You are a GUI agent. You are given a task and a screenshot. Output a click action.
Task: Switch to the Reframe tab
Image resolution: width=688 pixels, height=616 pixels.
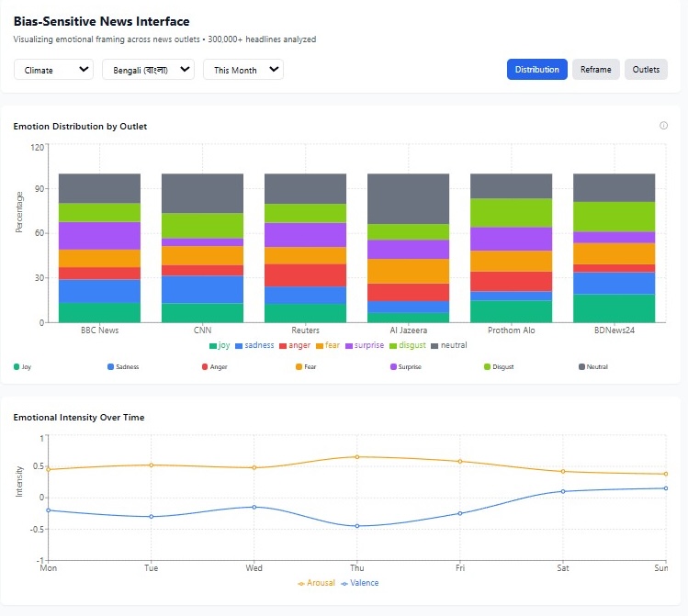pyautogui.click(x=595, y=70)
